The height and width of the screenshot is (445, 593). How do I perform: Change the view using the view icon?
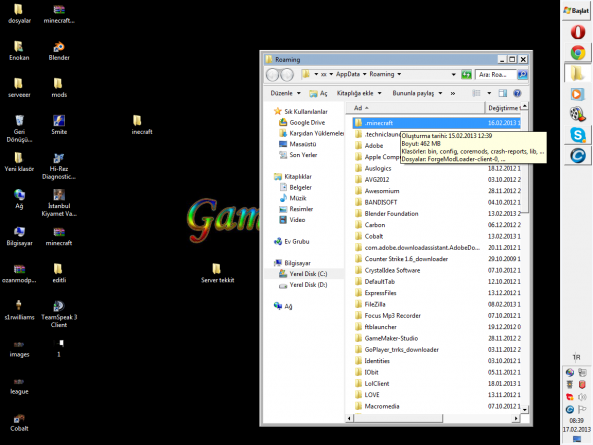pos(476,93)
